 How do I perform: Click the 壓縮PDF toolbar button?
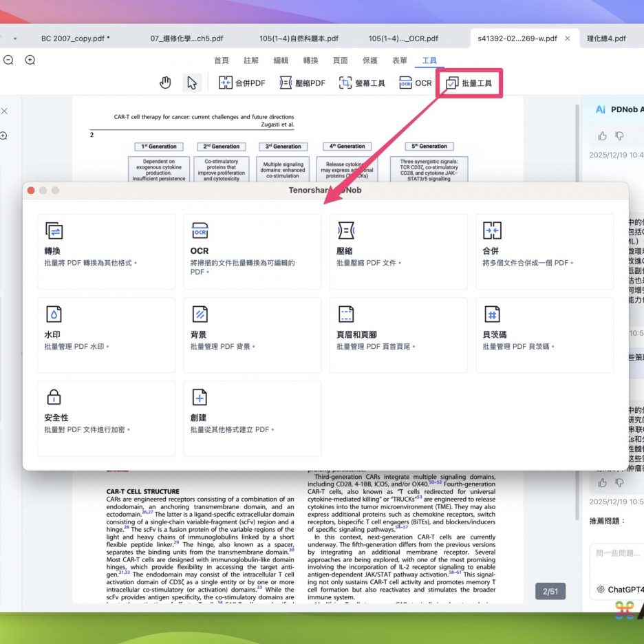click(302, 83)
